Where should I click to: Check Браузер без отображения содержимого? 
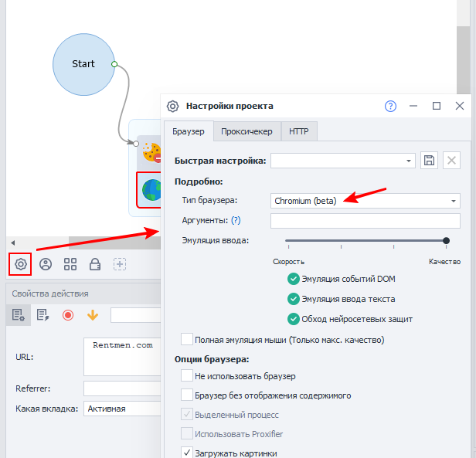point(187,395)
